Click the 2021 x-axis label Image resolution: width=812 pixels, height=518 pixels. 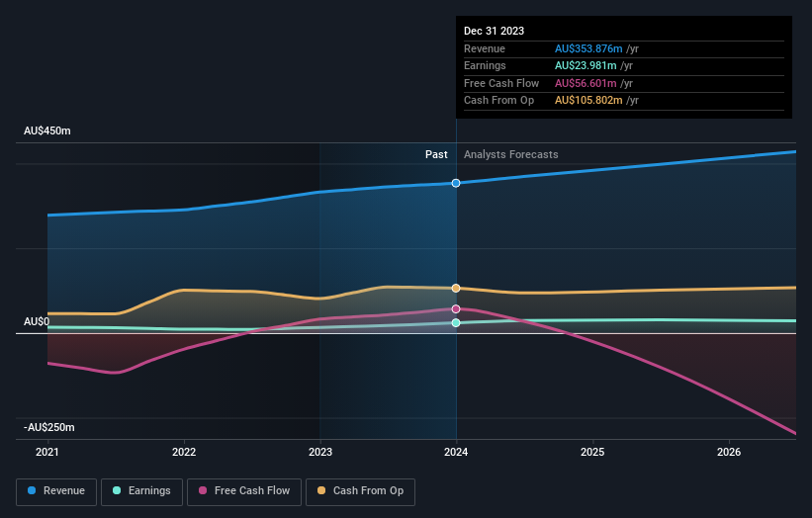click(47, 452)
